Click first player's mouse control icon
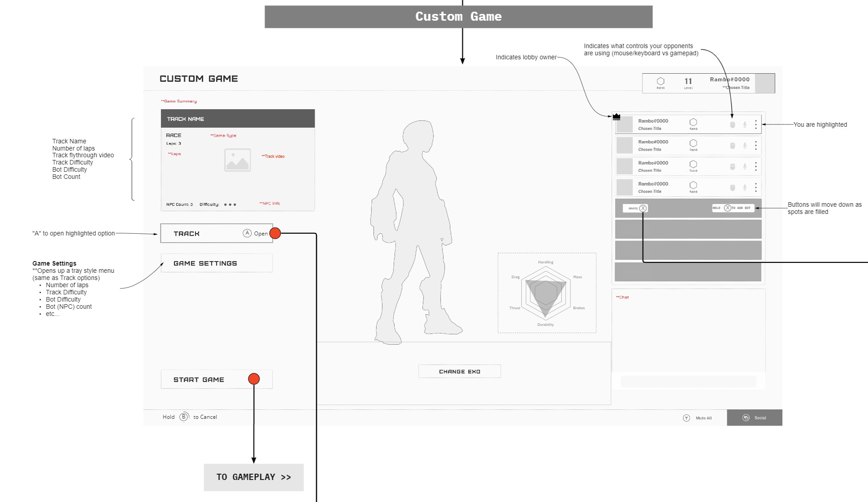Screen dimensions: 868x502 (732, 124)
